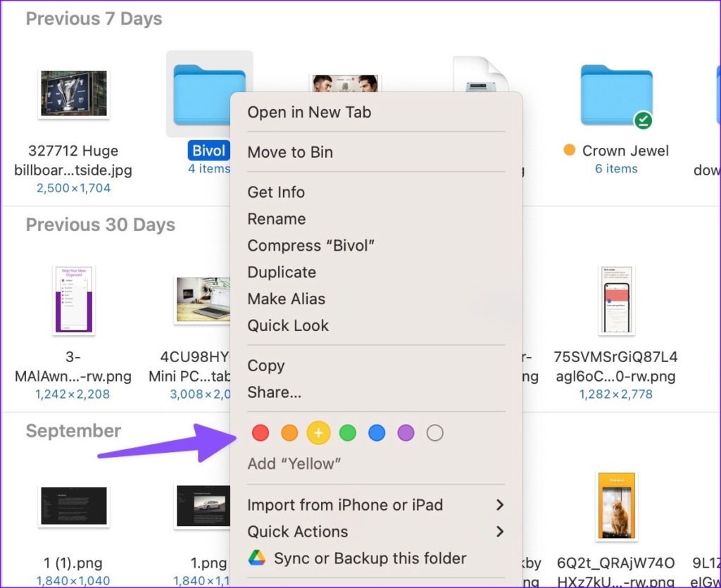The image size is (721, 588).
Task: Select the purple tag swatch
Action: pos(406,432)
